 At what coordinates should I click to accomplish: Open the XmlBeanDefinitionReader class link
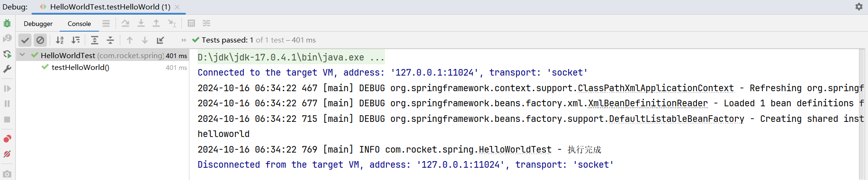(648, 103)
